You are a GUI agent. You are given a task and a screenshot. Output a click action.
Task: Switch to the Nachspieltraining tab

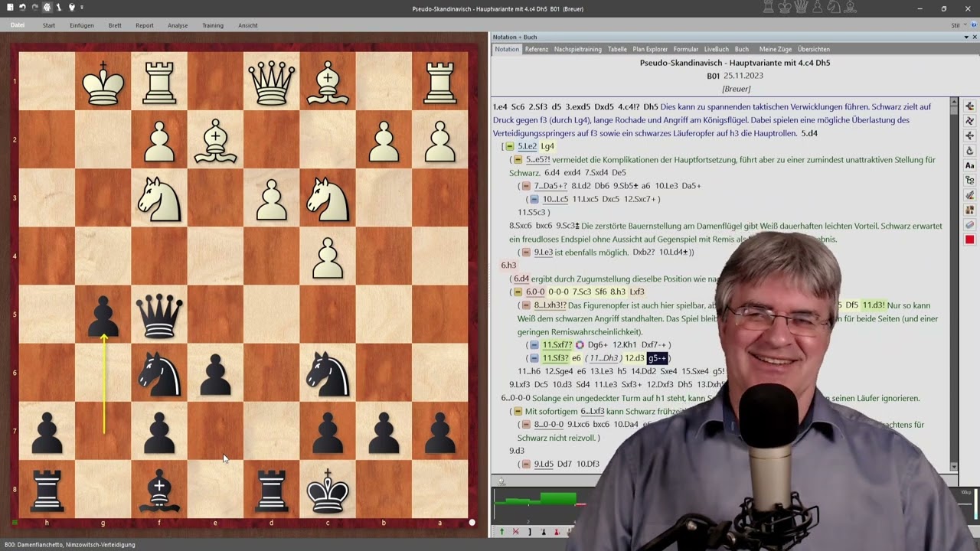tap(578, 49)
